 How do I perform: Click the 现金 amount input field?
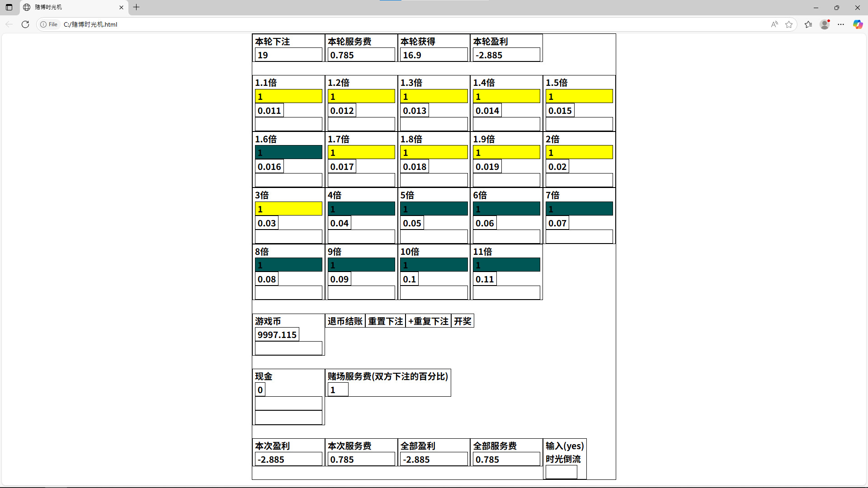(260, 390)
